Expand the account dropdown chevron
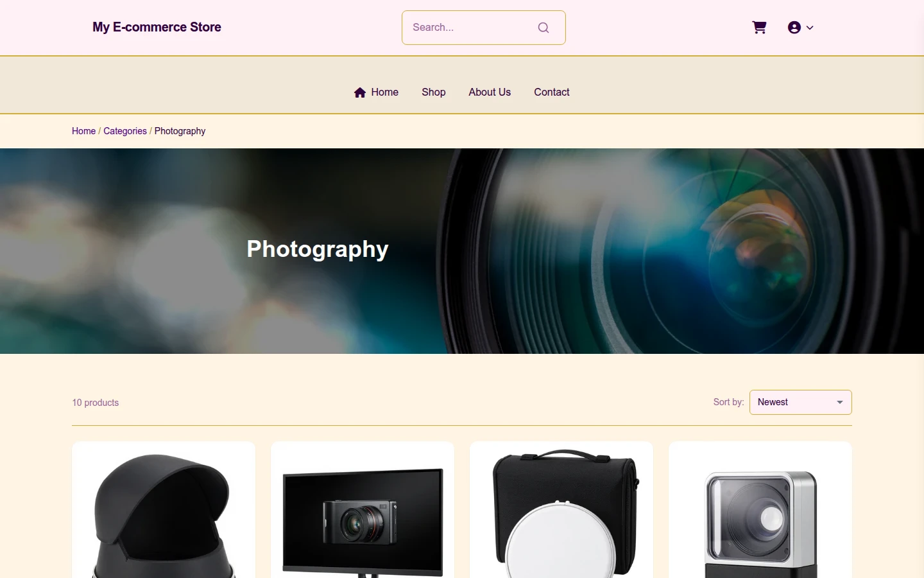924x578 pixels. (x=810, y=28)
